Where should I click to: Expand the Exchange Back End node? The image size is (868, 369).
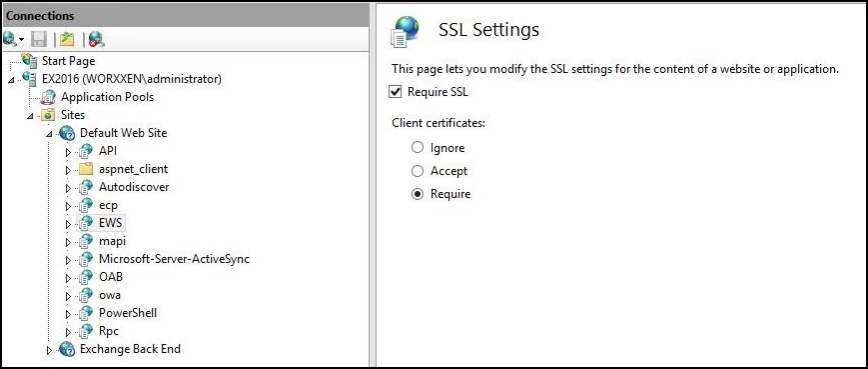click(x=49, y=350)
